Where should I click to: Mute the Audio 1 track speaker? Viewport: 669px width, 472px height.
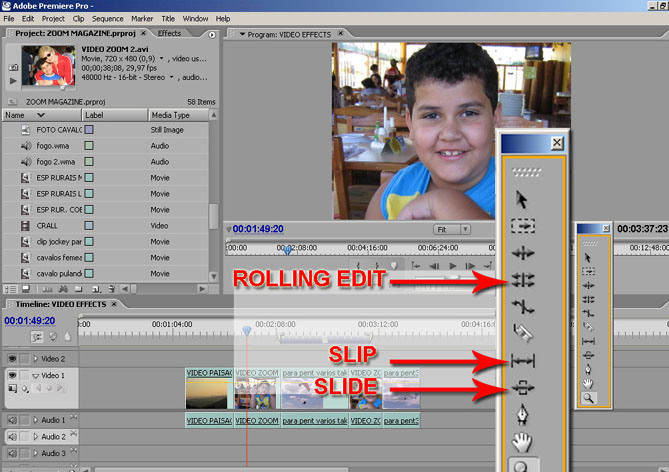tap(12, 420)
